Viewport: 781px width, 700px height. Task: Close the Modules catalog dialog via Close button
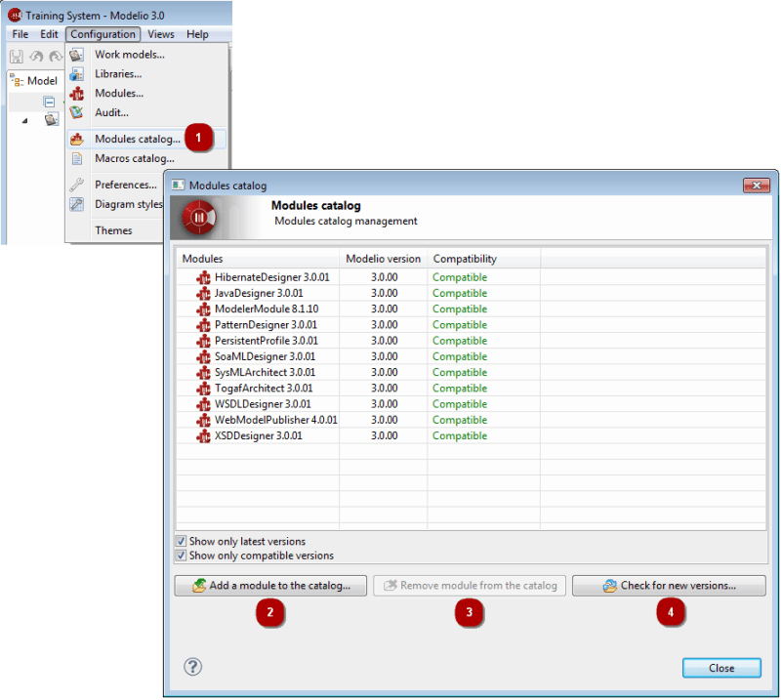click(x=721, y=668)
